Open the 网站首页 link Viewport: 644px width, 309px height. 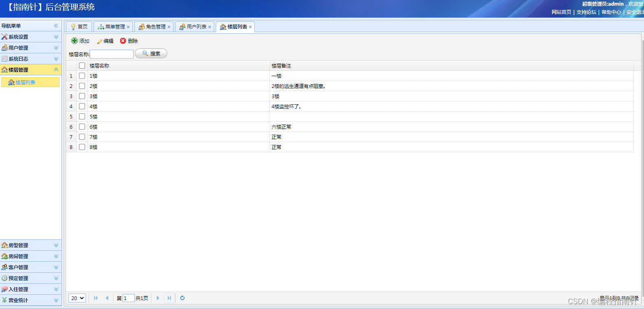561,12
